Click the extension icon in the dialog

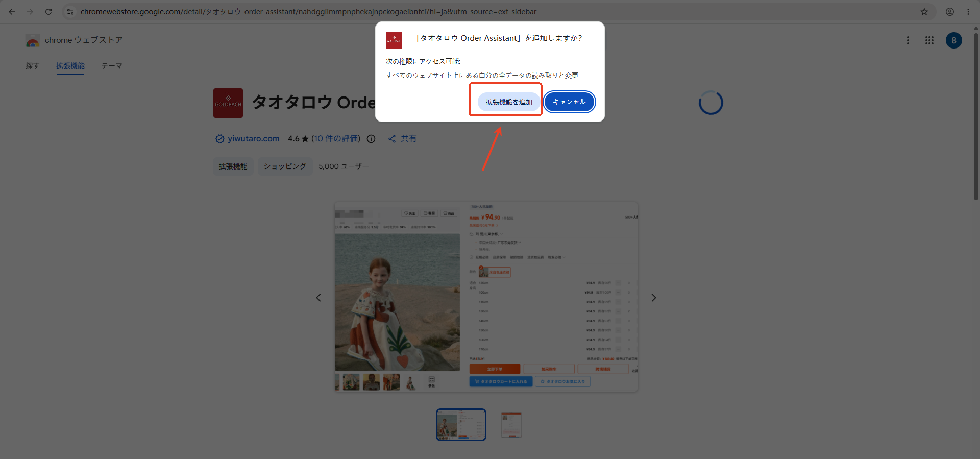[394, 40]
